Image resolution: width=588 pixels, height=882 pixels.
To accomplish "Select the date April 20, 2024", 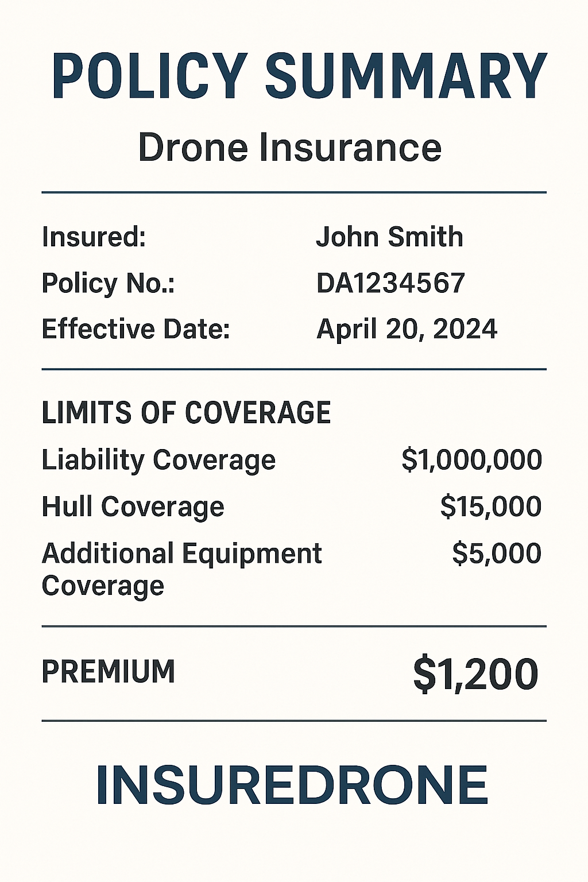I will (x=407, y=329).
